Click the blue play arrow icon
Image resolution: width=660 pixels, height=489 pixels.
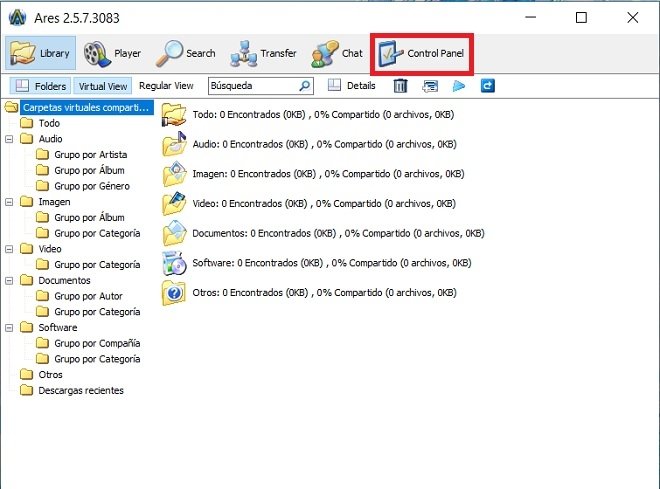point(458,86)
